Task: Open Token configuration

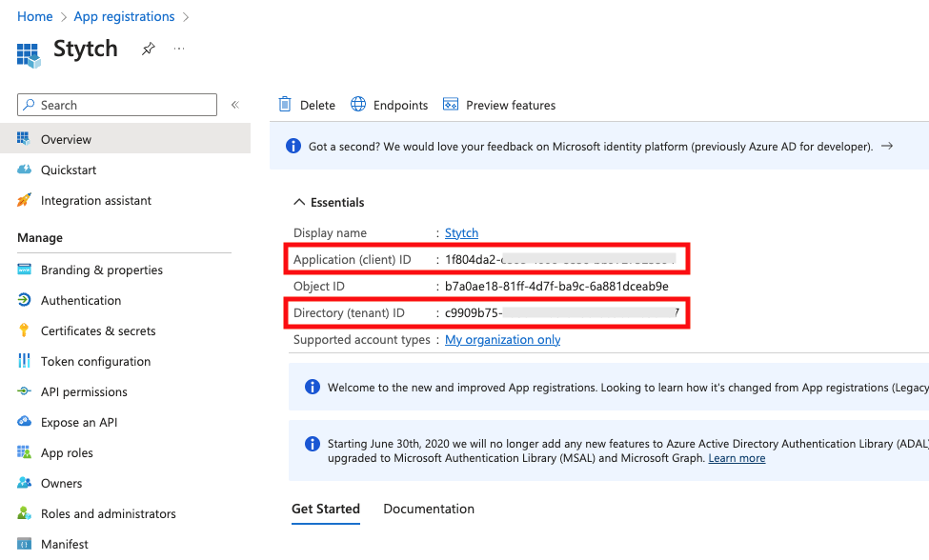Action: [x=96, y=362]
